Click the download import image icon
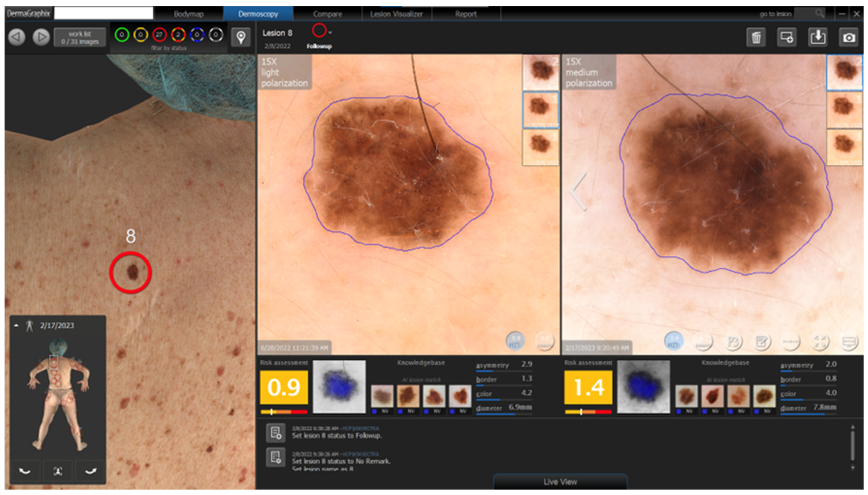This screenshot has height=495, width=868. [x=817, y=37]
